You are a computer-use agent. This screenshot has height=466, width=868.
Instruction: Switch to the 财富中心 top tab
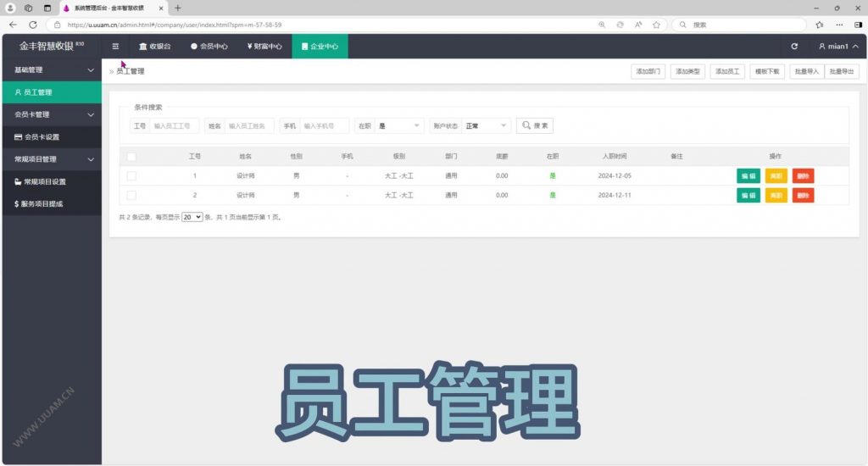(264, 47)
